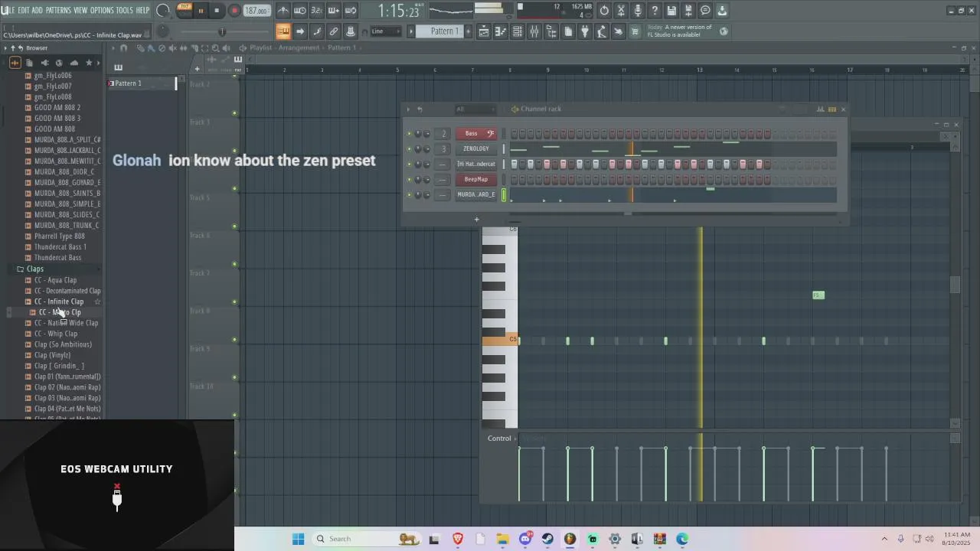Click the plus button next to Pattern 1
Screen dimensions: 980x551
tap(468, 31)
